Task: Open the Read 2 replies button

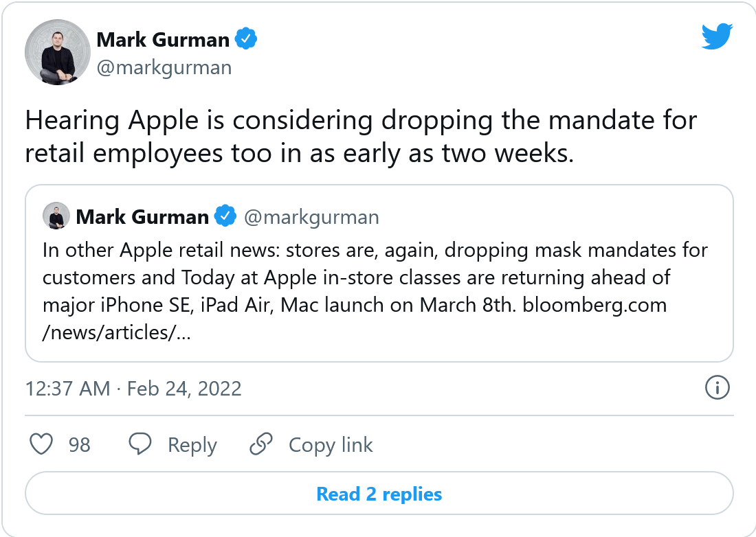Action: [x=379, y=494]
